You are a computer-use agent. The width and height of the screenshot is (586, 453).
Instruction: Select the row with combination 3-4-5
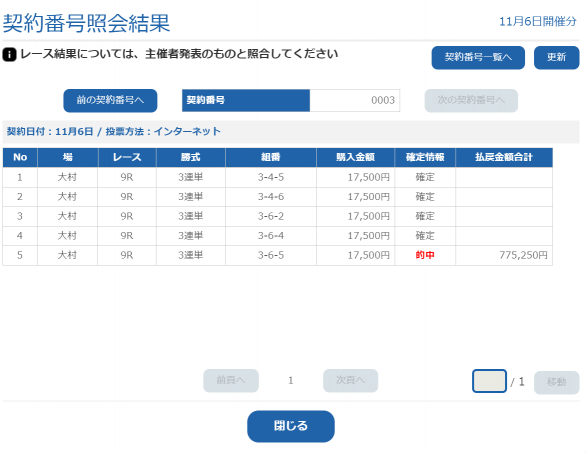coord(277,177)
